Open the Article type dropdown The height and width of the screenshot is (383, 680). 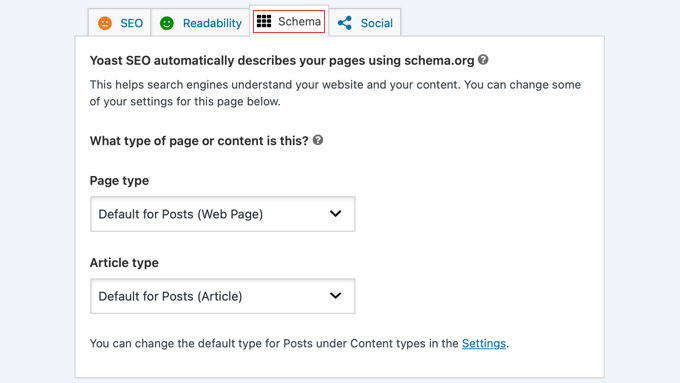(222, 296)
